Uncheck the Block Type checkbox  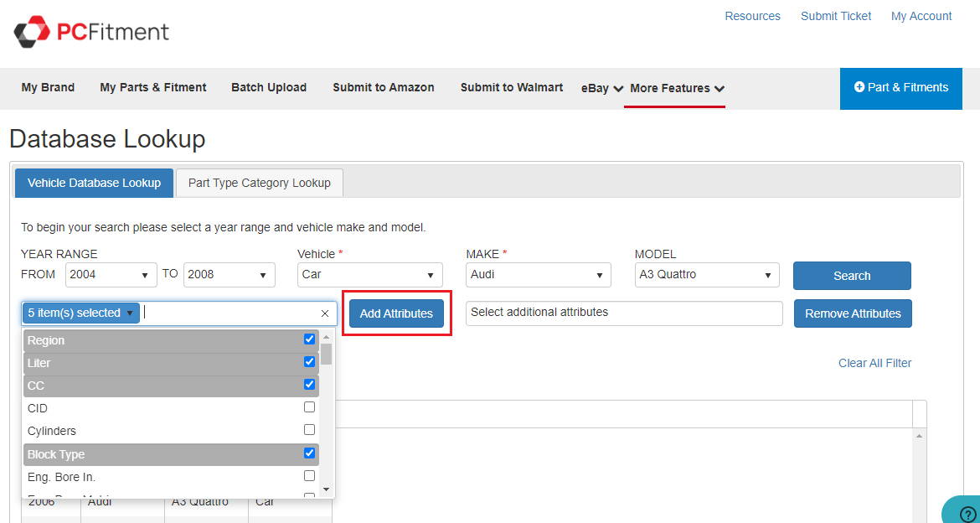pyautogui.click(x=309, y=453)
